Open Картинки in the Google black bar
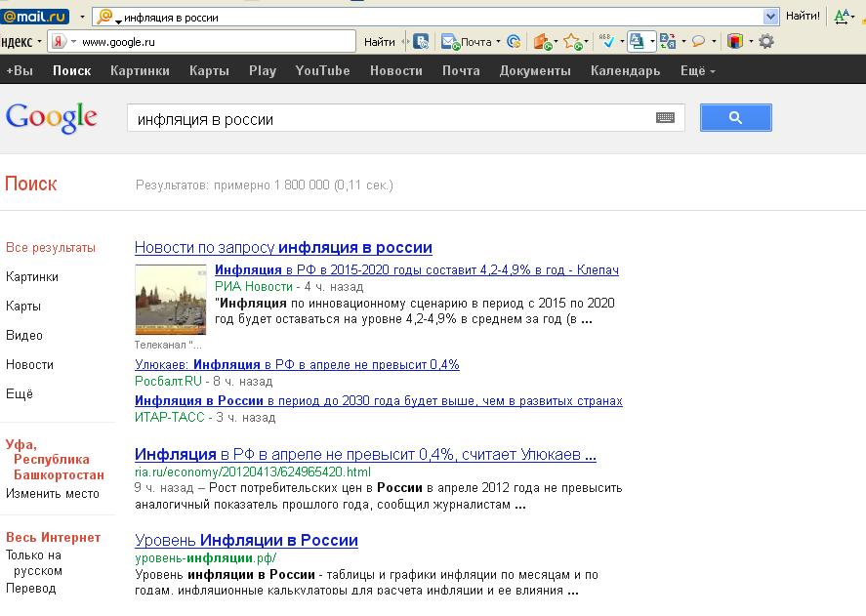The image size is (866, 616). pyautogui.click(x=140, y=71)
